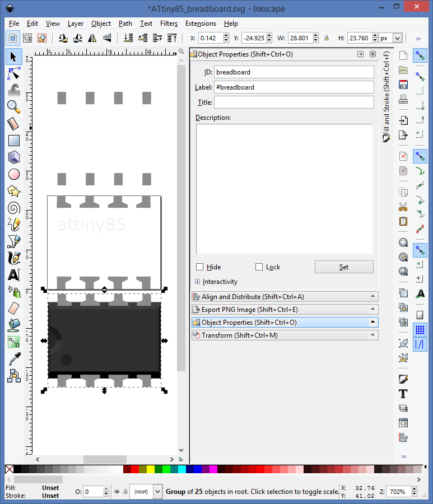Toggle the width/height lock ratio
This screenshot has width=433, height=504.
[x=327, y=38]
